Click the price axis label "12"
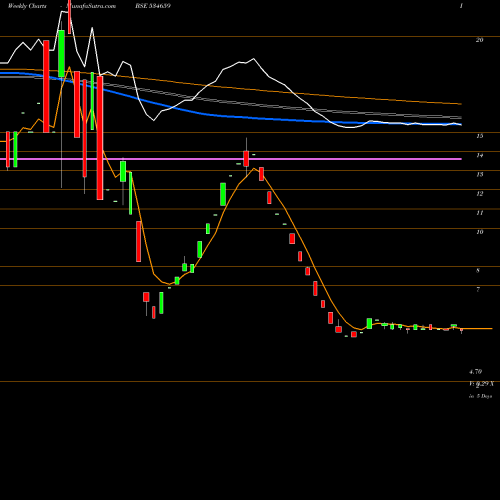The height and width of the screenshot is (500, 500). tap(479, 194)
